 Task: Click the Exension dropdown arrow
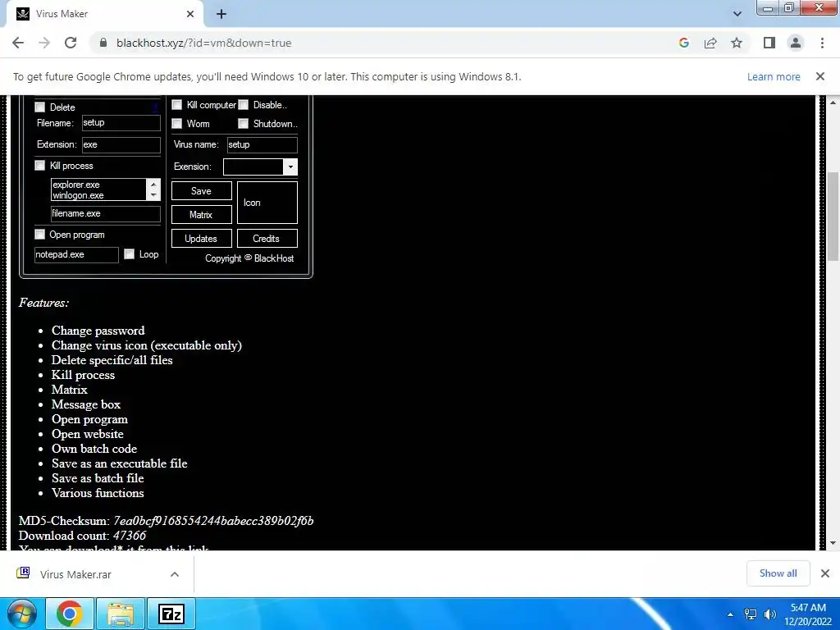pyautogui.click(x=290, y=167)
